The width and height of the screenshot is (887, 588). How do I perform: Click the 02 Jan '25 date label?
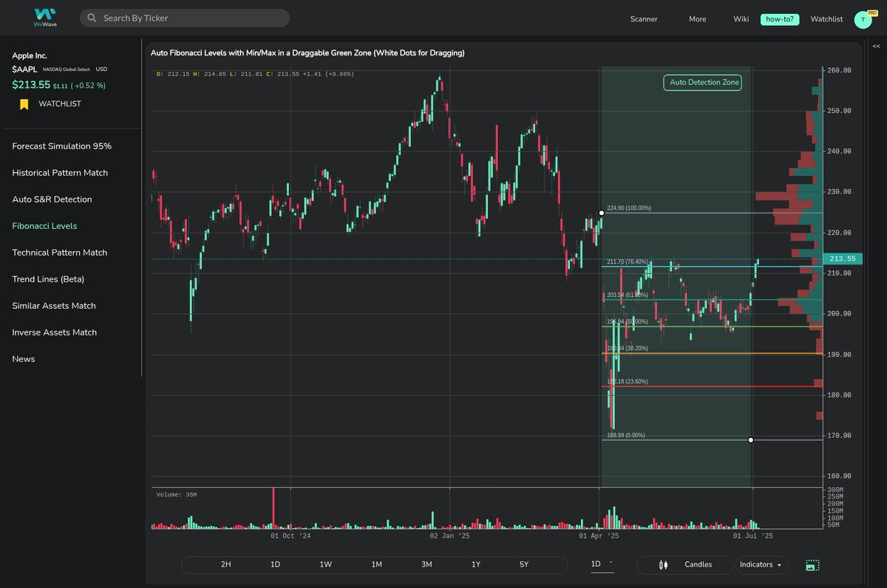[450, 536]
